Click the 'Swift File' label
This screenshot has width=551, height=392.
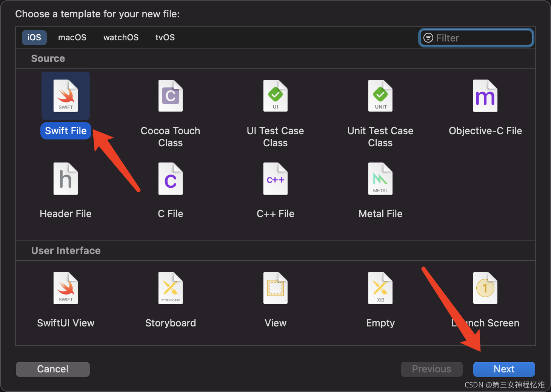coord(66,131)
